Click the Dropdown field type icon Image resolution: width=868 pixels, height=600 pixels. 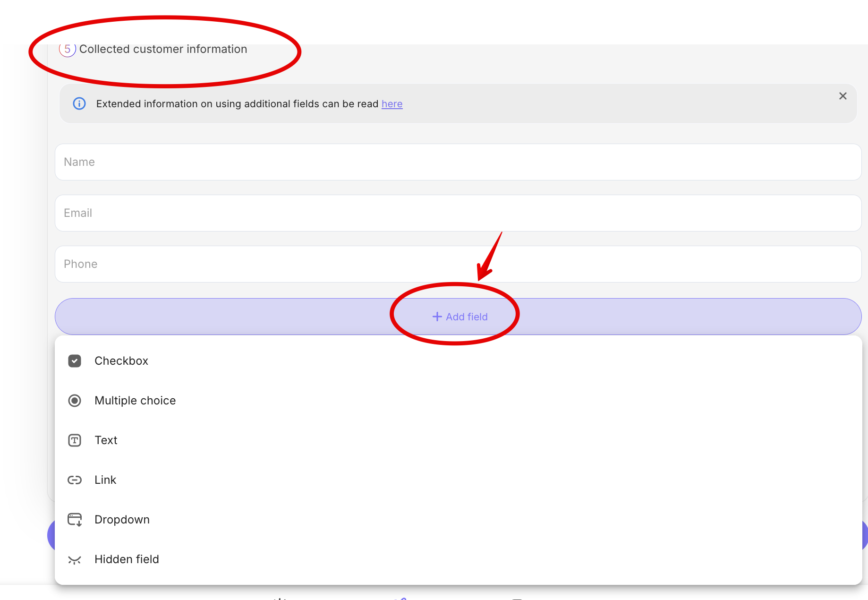pyautogui.click(x=75, y=520)
